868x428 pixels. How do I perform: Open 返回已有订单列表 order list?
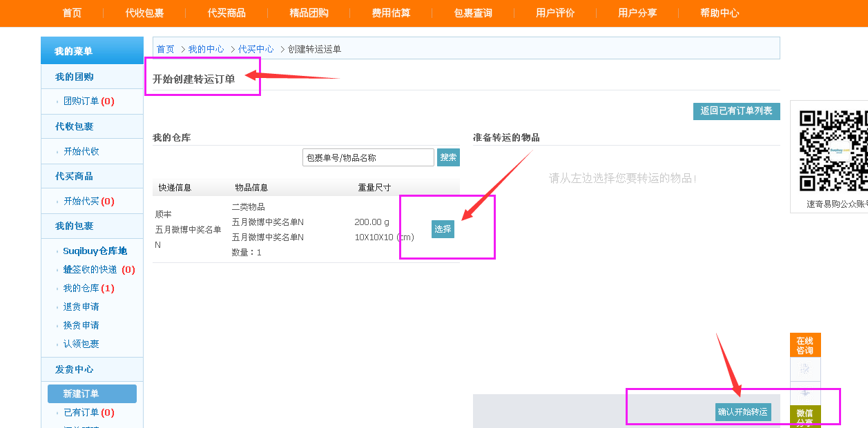(736, 111)
